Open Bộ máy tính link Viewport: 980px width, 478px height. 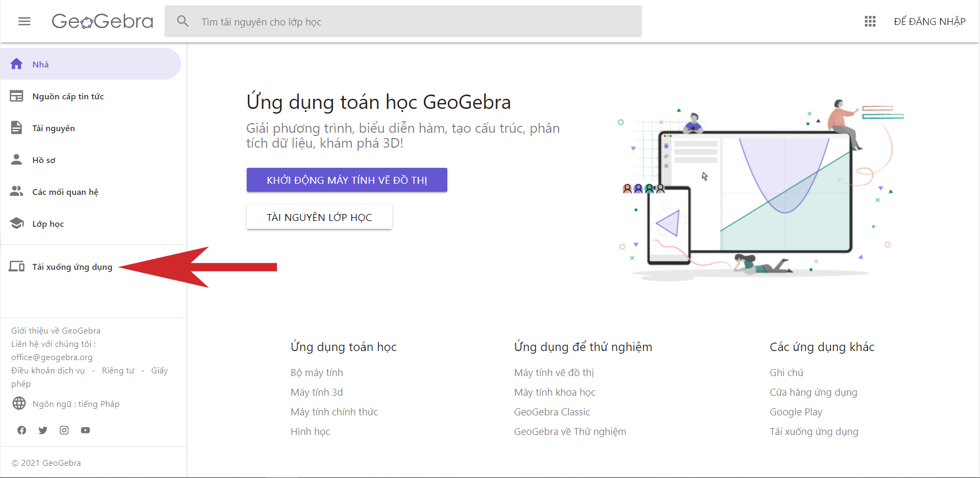coord(317,373)
